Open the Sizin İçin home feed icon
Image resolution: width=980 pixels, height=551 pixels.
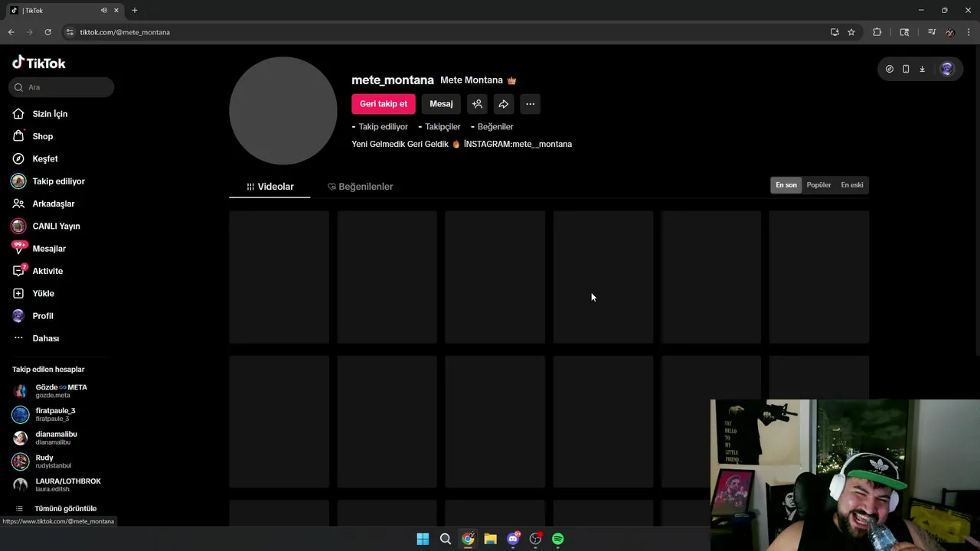coord(18,113)
